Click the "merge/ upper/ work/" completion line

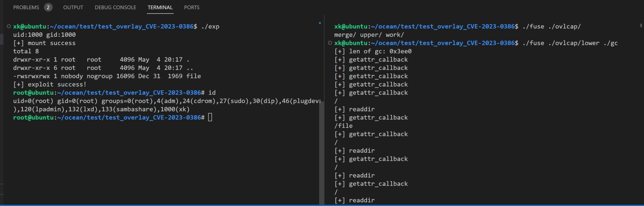point(369,35)
